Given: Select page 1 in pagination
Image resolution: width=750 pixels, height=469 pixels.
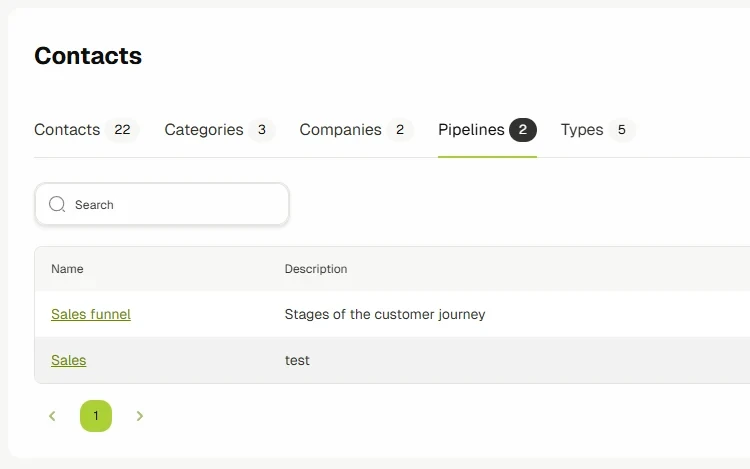Looking at the screenshot, I should click(96, 416).
